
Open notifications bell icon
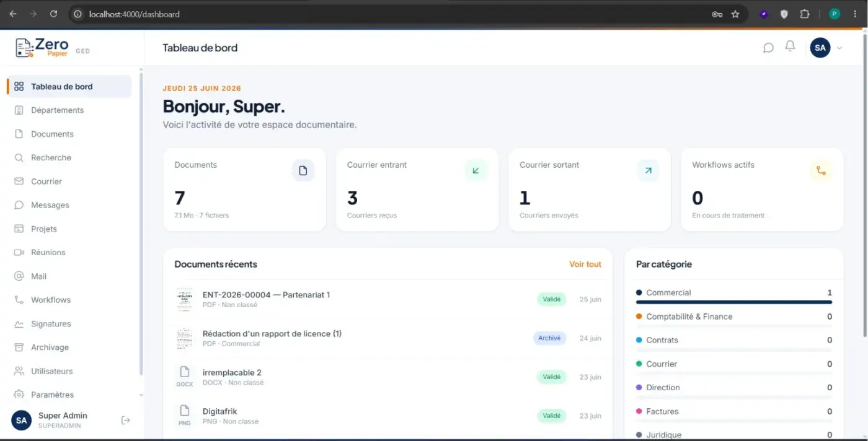(790, 47)
